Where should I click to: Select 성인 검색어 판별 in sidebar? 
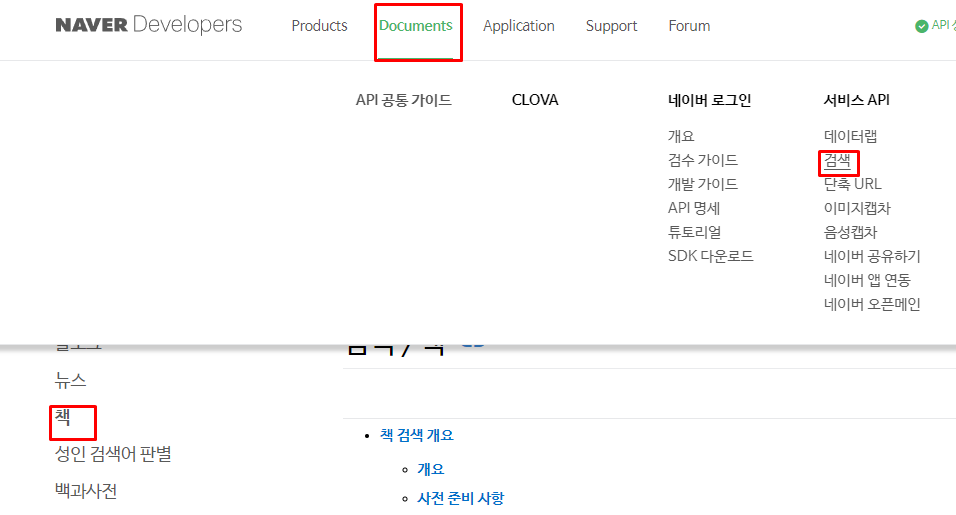(x=113, y=454)
